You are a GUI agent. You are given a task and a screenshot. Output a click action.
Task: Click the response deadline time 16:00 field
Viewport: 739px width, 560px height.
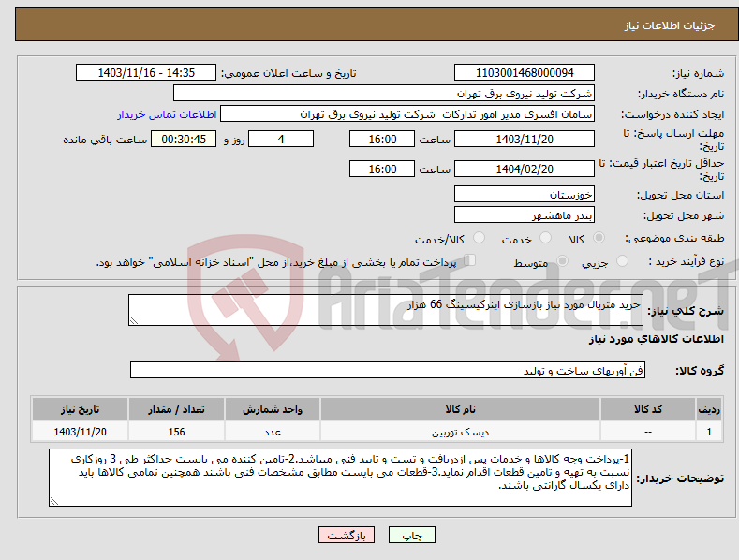[x=382, y=139]
